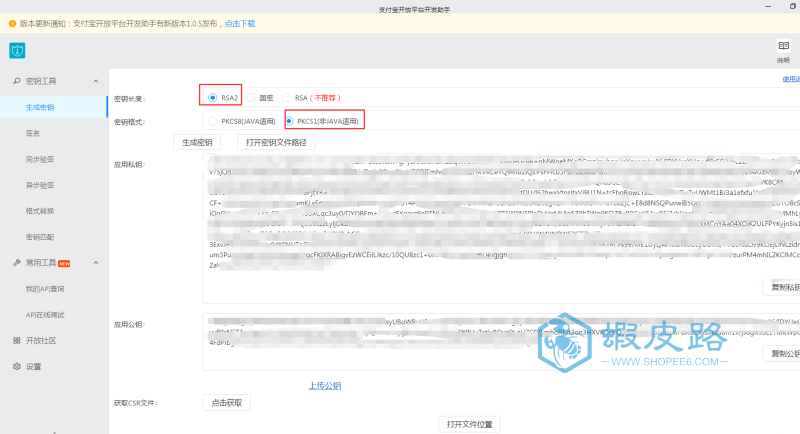The width and height of the screenshot is (800, 434).
Task: Click the 复制私钥 button
Action: [x=782, y=287]
